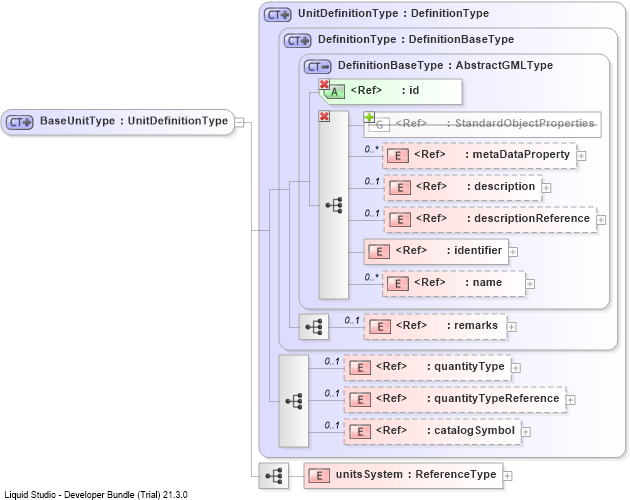
Task: Click the E icon of quantityType element
Action: click(x=360, y=368)
